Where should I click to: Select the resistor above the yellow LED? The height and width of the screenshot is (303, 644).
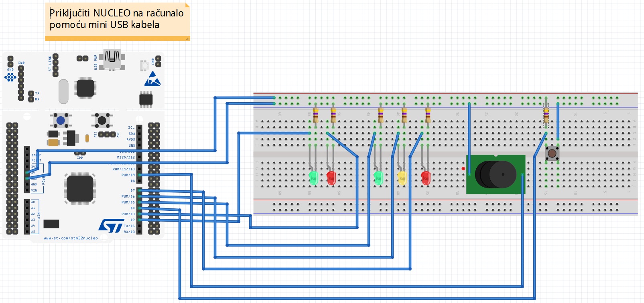[x=404, y=115]
